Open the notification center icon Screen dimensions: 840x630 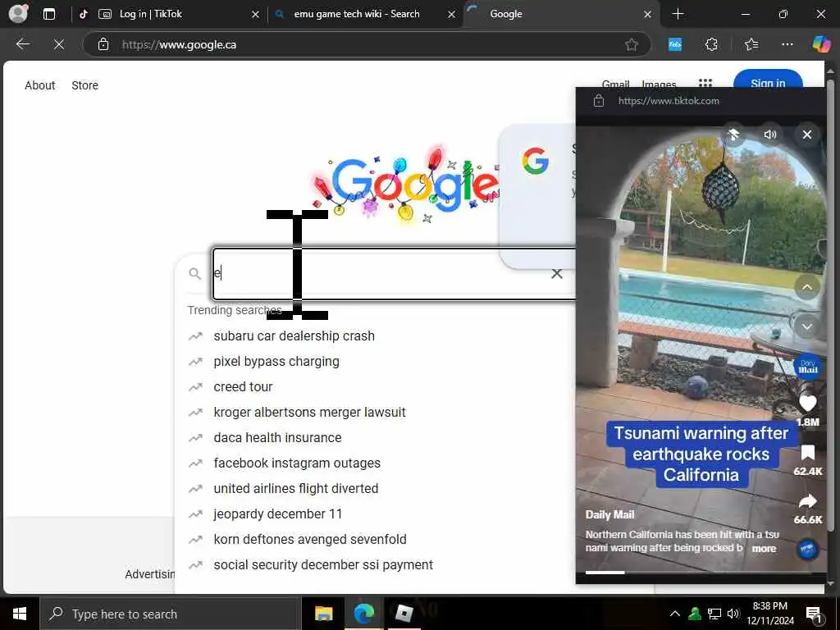pos(815,615)
